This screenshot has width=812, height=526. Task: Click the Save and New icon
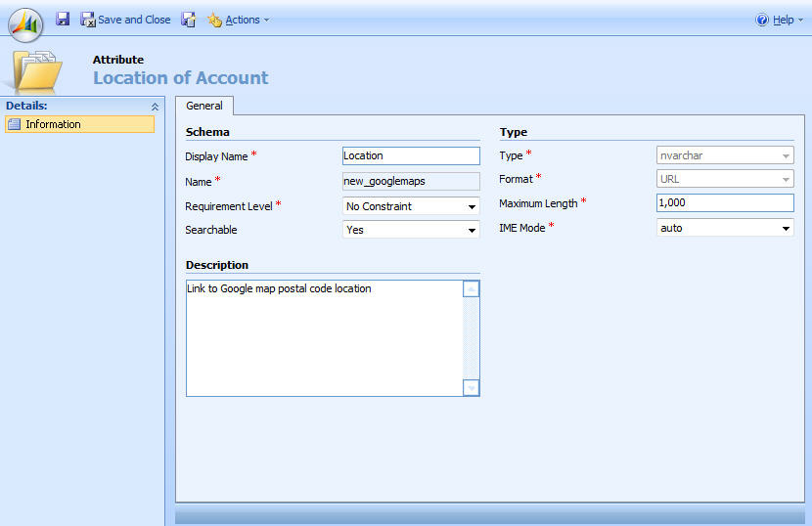[189, 20]
